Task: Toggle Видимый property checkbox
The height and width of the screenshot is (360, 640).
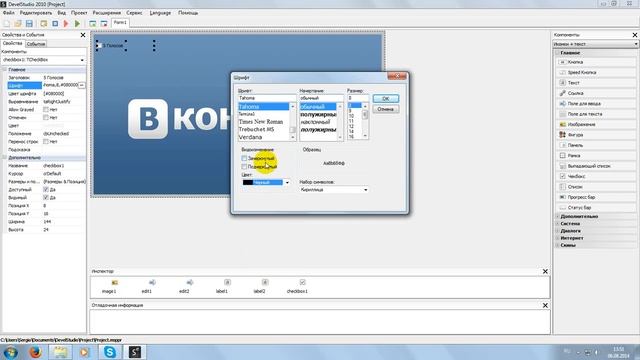Action: click(46, 198)
